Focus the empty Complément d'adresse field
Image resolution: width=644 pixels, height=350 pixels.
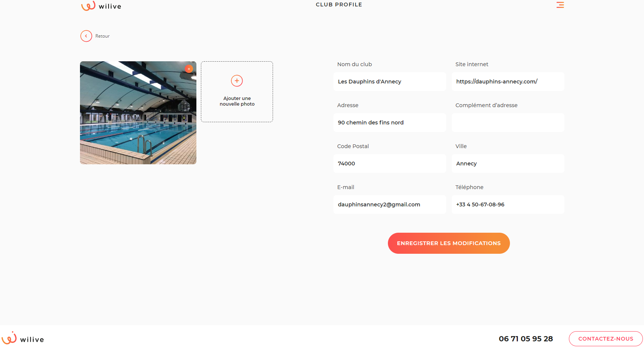coord(508,123)
